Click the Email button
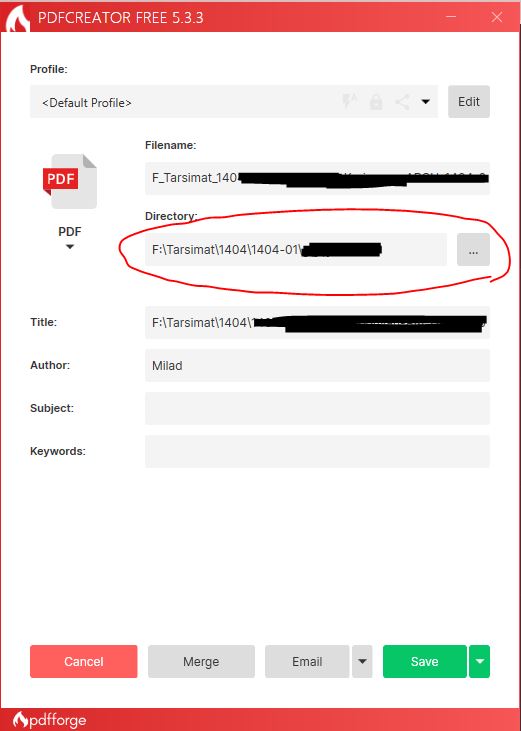The height and width of the screenshot is (731, 521). (307, 662)
